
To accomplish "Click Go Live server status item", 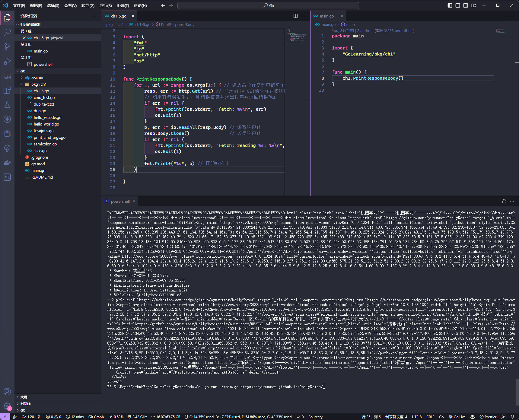I will tap(457, 417).
